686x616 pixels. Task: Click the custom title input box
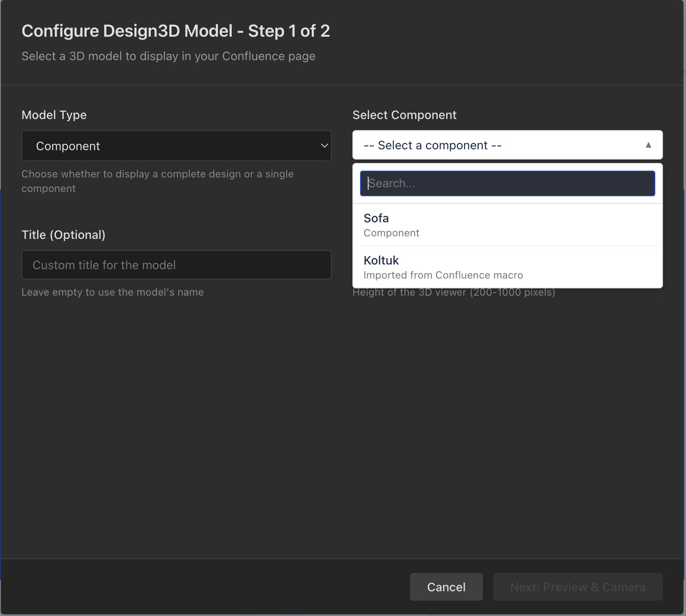click(x=176, y=264)
